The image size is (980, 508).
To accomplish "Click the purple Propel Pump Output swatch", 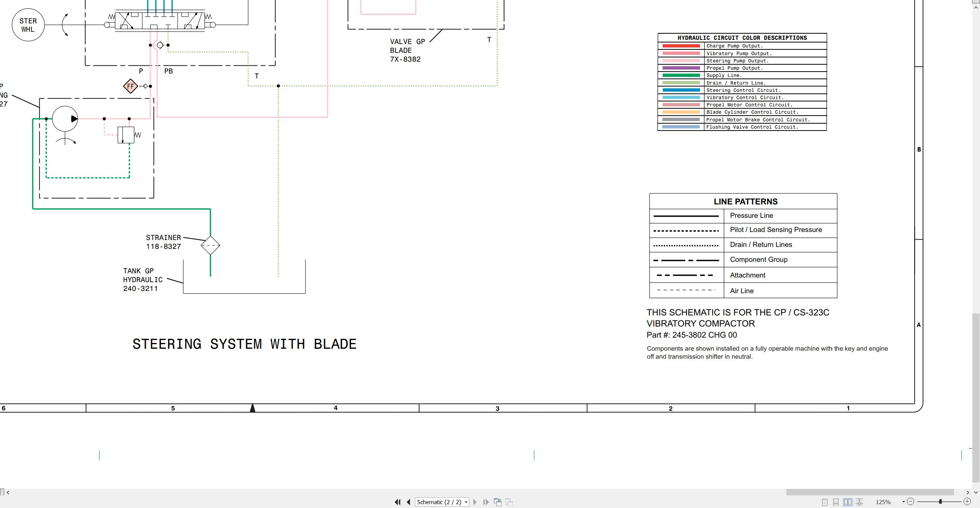I will click(x=681, y=68).
